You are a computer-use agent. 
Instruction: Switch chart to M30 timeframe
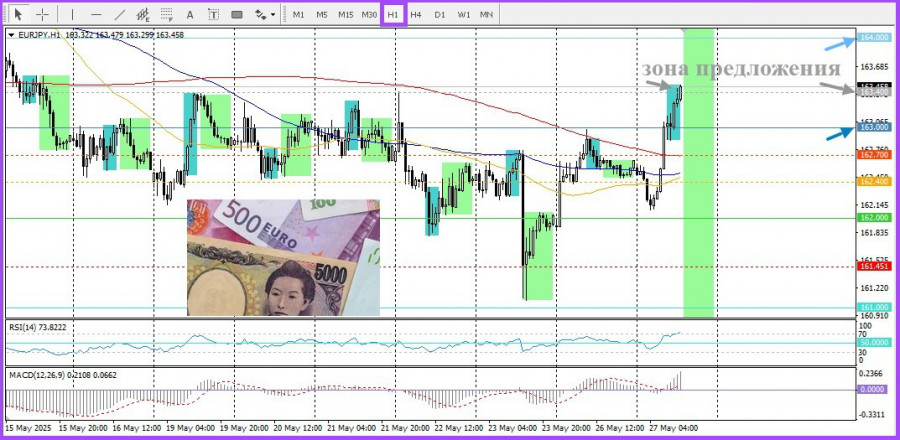tap(369, 14)
